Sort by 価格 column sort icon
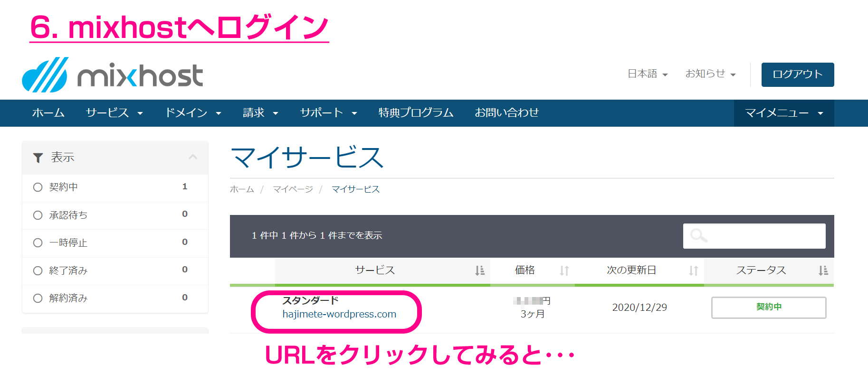 [x=564, y=270]
